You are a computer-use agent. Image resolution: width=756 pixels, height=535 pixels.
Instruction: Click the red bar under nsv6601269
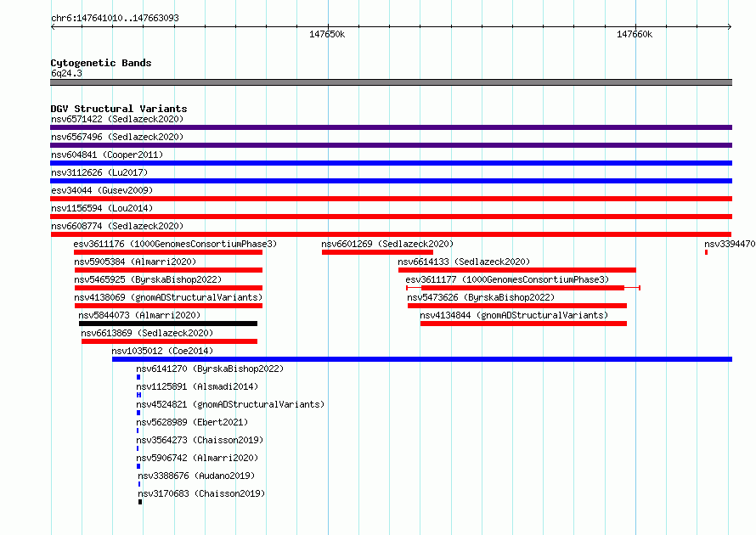[x=377, y=252]
